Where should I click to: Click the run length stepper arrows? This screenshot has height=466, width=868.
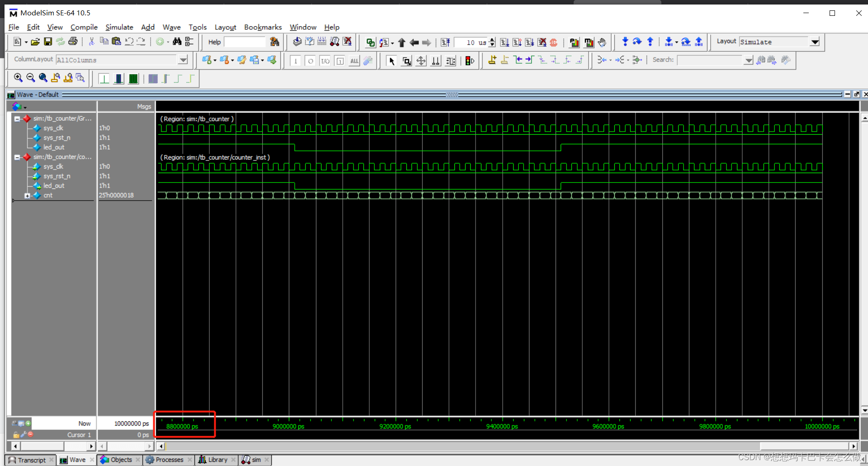coord(492,42)
